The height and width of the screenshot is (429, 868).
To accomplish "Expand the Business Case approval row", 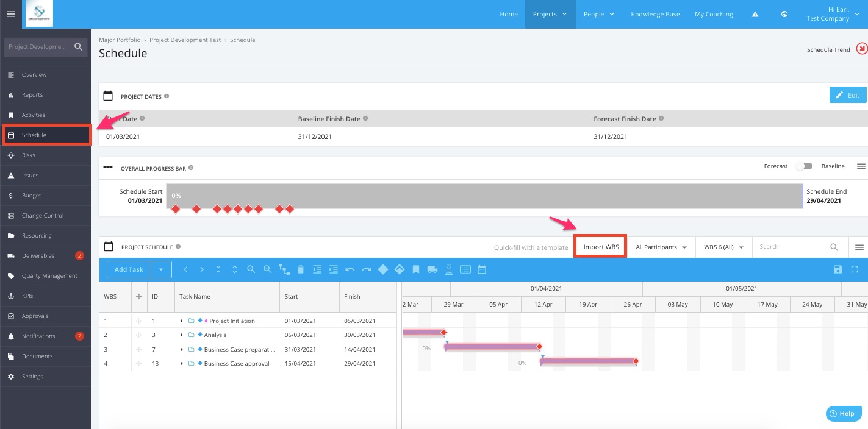I will point(181,364).
